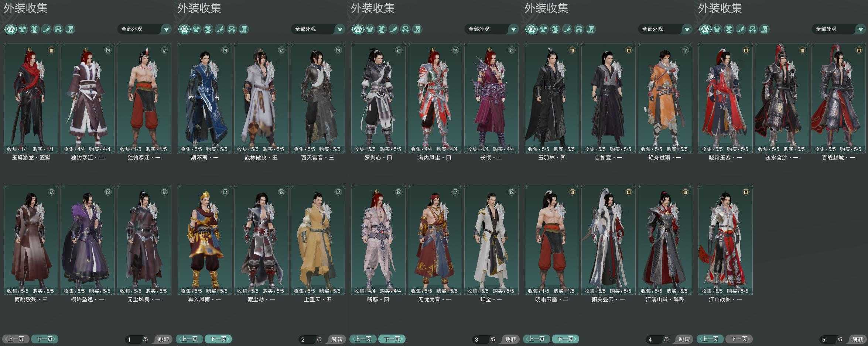Expand 全部外观 dropdown arrow in page 4 panel
The height and width of the screenshot is (346, 868).
(x=687, y=29)
